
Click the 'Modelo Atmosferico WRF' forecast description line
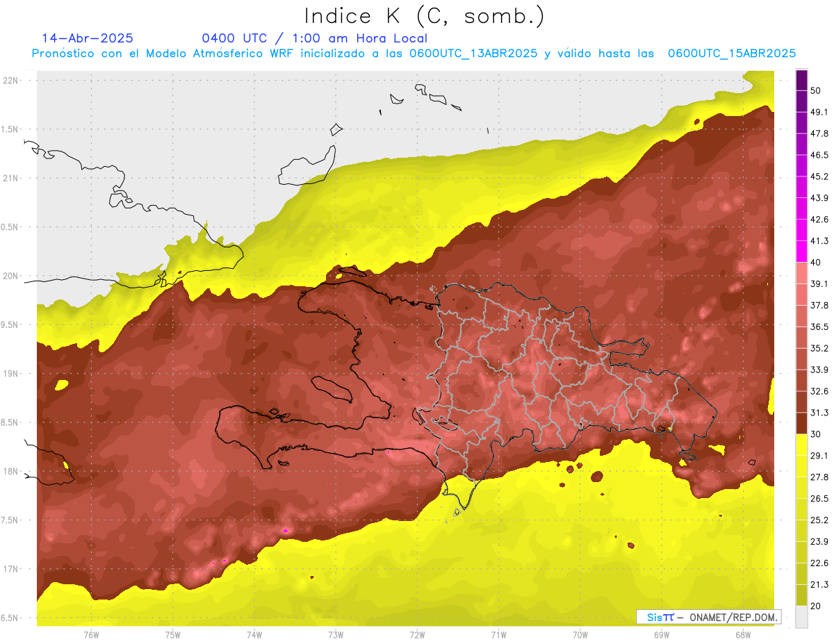pyautogui.click(x=414, y=53)
